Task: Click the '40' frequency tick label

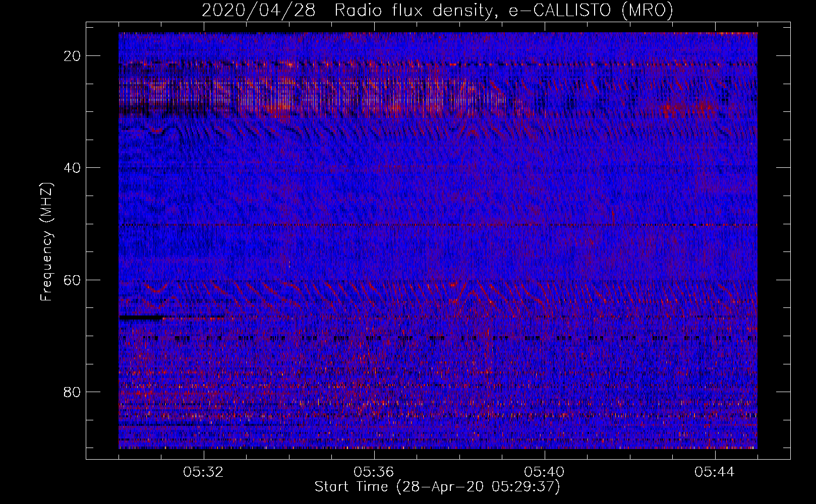Action: [x=73, y=167]
